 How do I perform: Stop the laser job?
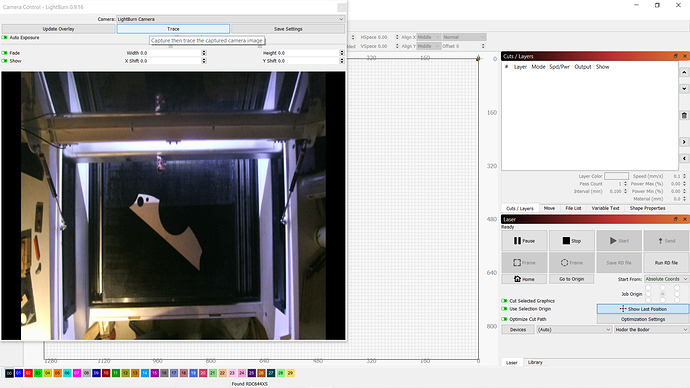(x=572, y=241)
